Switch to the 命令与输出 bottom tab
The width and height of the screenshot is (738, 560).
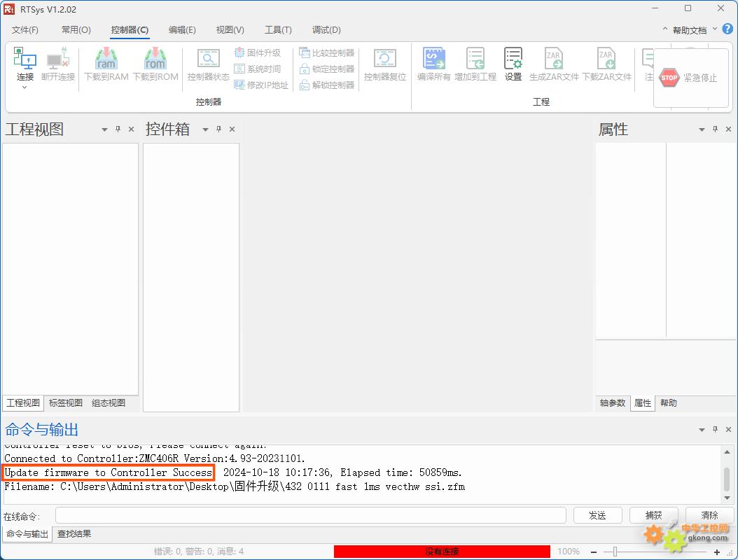point(27,533)
